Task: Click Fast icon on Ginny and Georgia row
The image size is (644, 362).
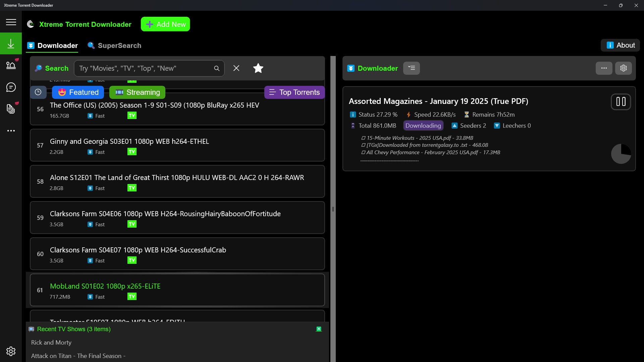Action: point(90,152)
